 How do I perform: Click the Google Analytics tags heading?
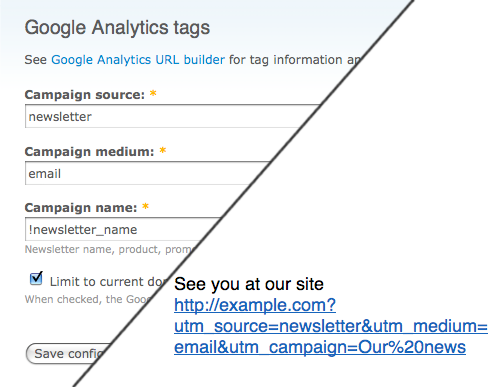117,27
